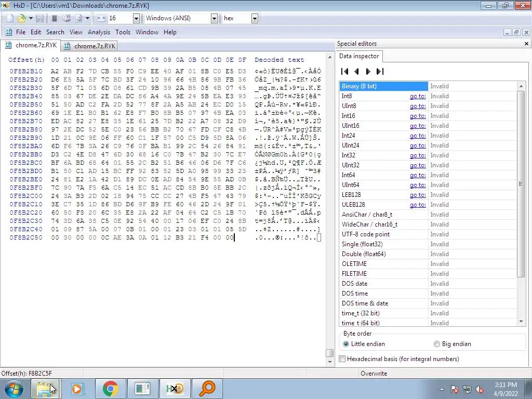532x399 pixels.
Task: Open the File menu
Action: [21, 32]
